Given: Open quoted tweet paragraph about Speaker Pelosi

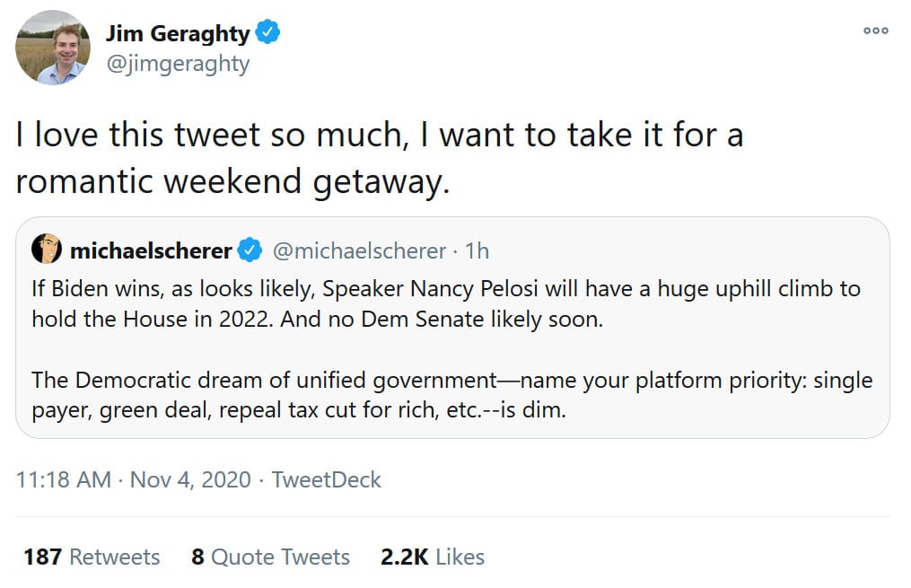Looking at the screenshot, I should (446, 304).
